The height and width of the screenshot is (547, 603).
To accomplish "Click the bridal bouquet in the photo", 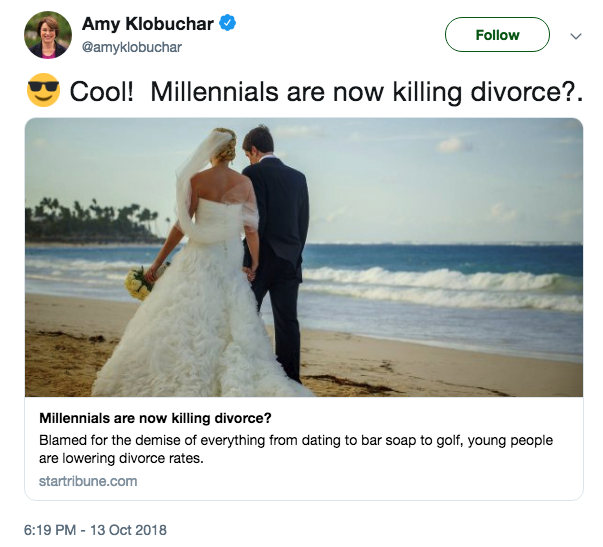I will point(139,283).
